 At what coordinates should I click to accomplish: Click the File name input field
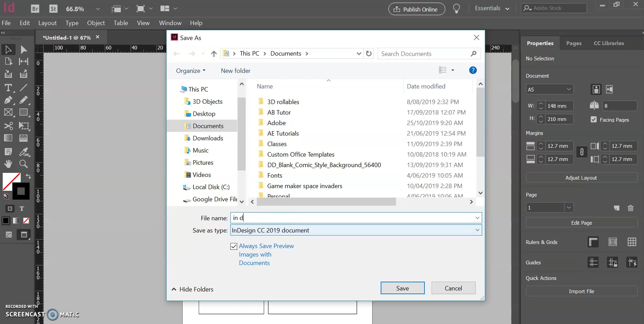pyautogui.click(x=356, y=218)
